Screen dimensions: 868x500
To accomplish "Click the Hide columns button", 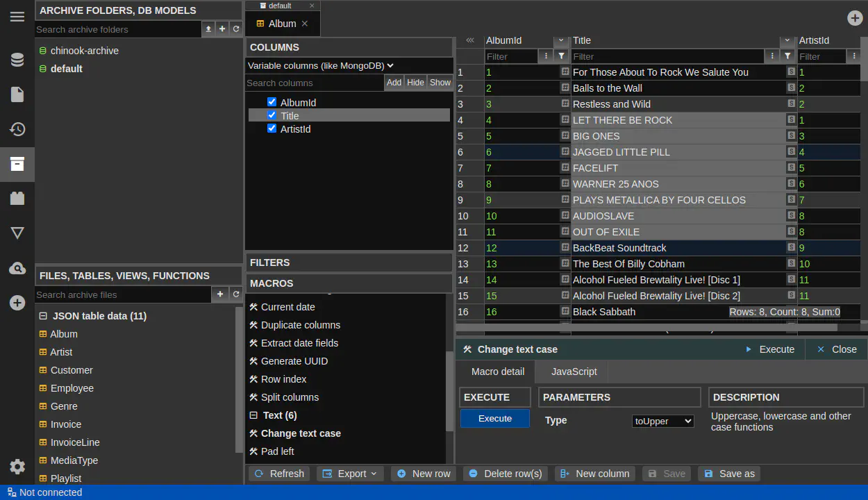I will coord(415,83).
